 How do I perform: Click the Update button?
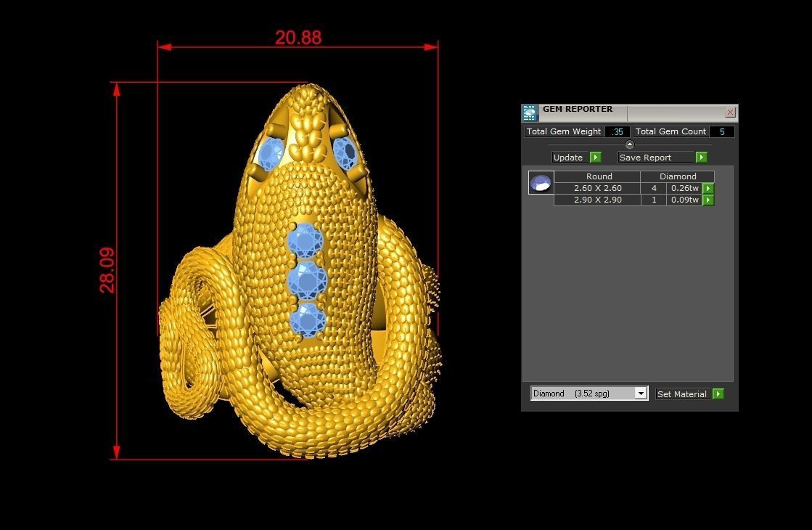(570, 157)
